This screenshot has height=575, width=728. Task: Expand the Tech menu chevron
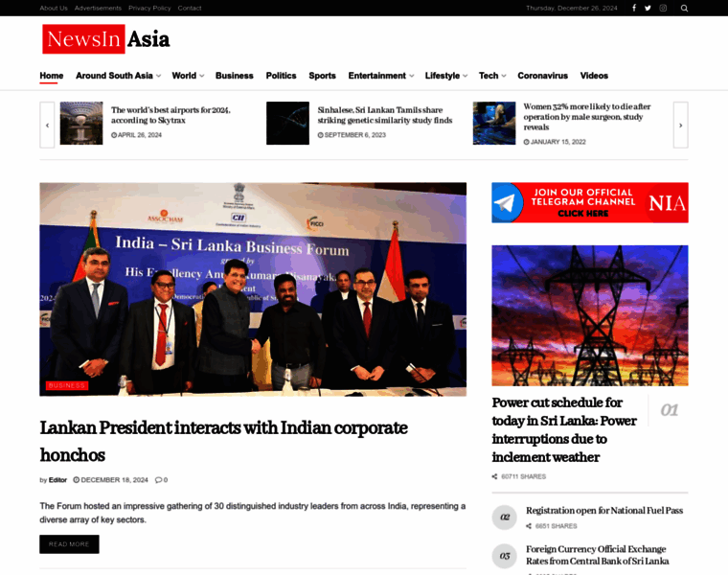504,76
